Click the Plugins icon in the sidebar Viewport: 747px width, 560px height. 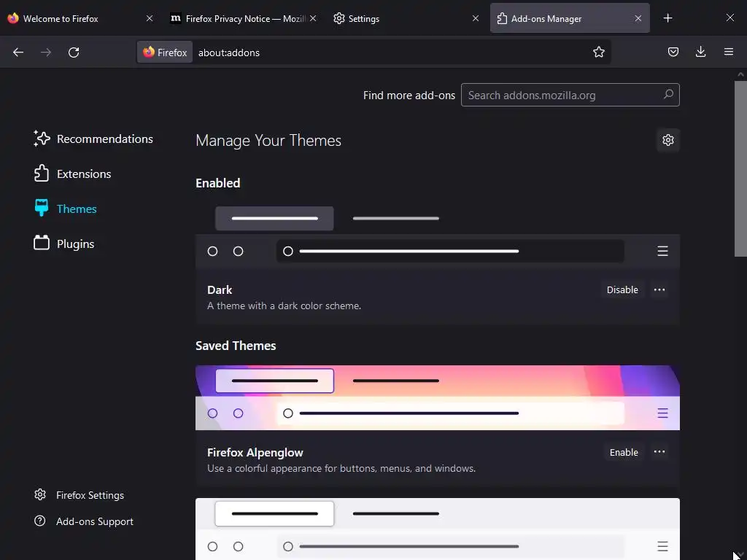coord(42,243)
